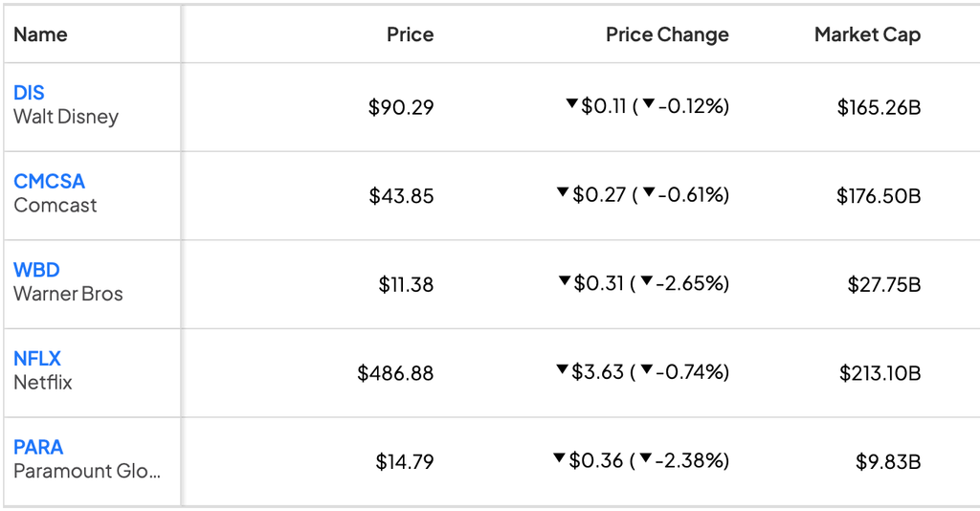Open the WBD ticker link
This screenshot has height=511, width=980.
pos(37,270)
